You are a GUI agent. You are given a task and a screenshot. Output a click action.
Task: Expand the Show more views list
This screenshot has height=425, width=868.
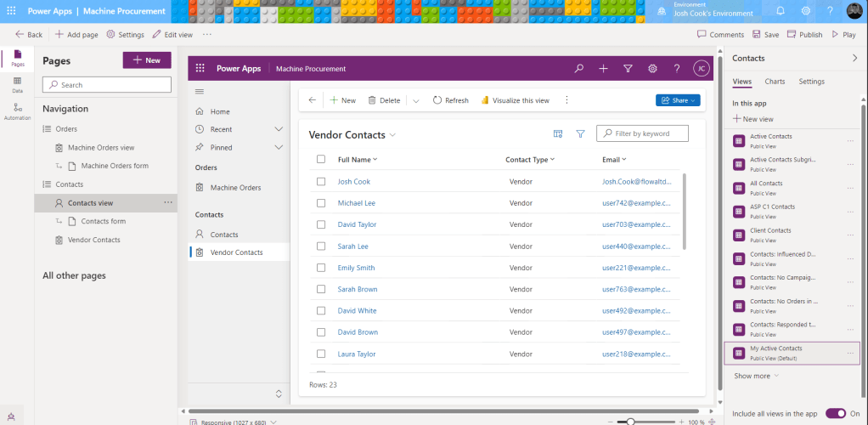756,376
